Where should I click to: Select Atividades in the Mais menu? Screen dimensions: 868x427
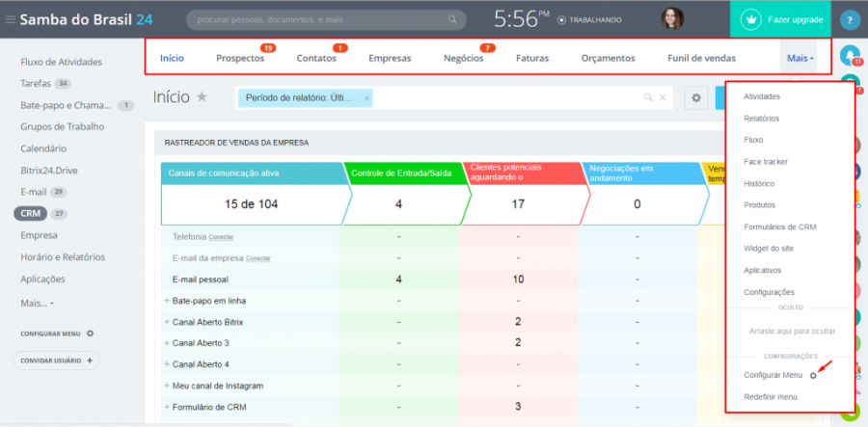pyautogui.click(x=762, y=96)
